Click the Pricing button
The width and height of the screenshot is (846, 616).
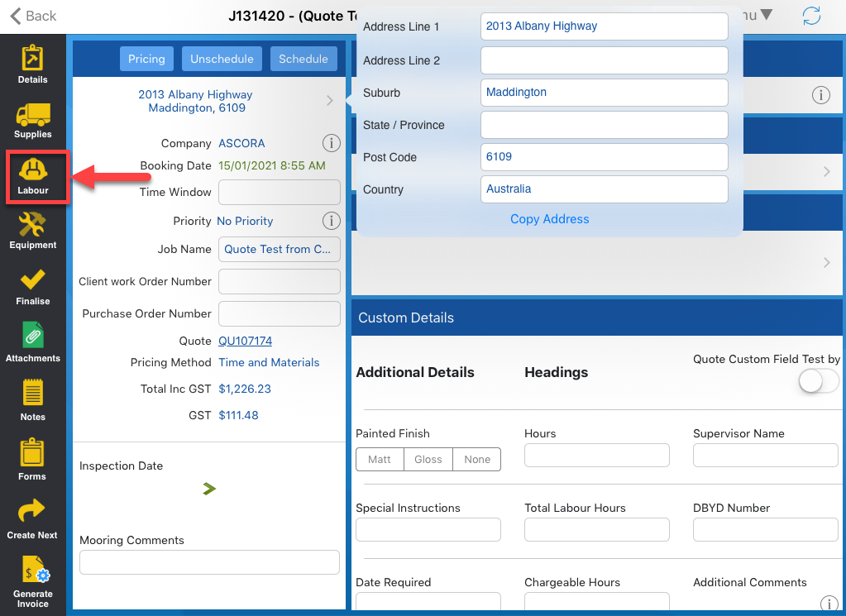(146, 59)
